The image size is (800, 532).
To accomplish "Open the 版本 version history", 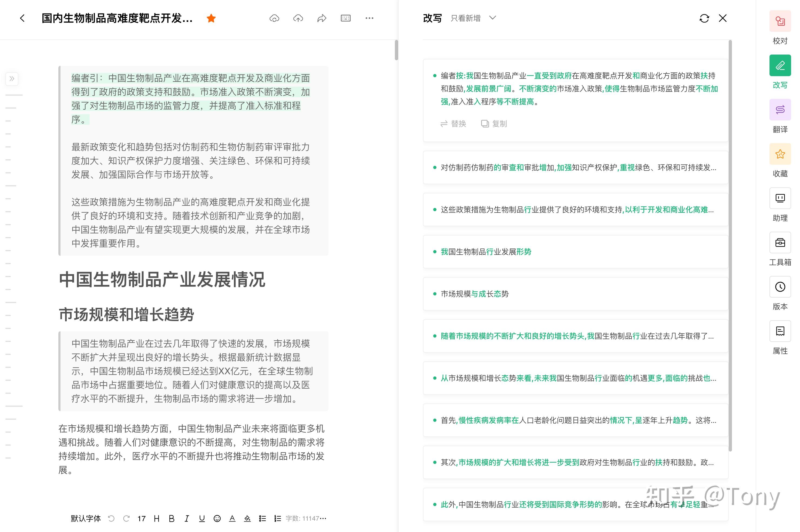I will coord(780,294).
